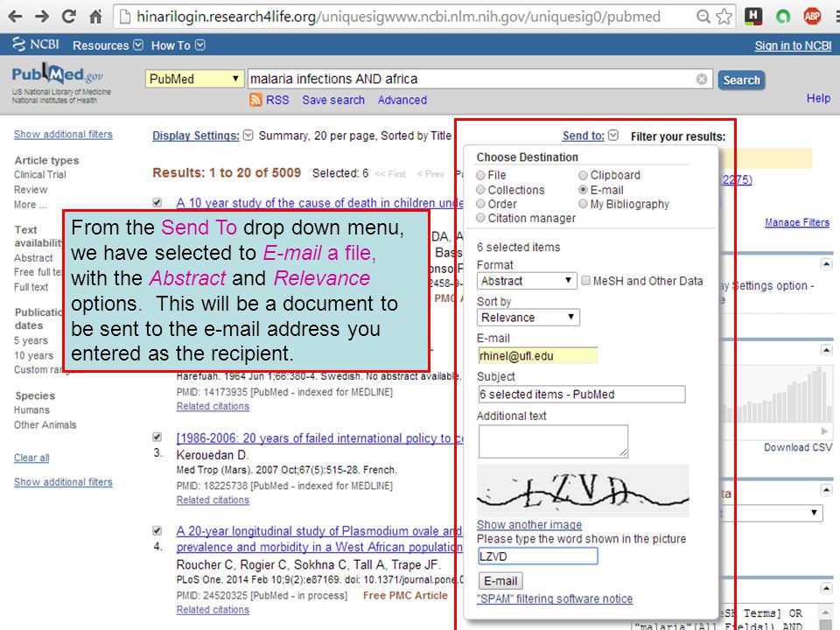Clear search box with the X icon

coord(701,80)
